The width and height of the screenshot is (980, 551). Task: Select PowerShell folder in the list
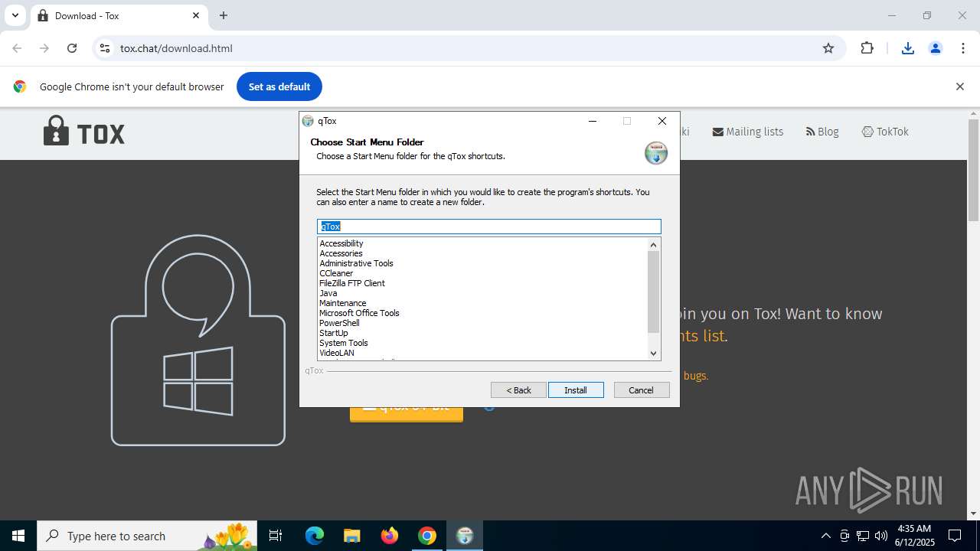pos(339,323)
